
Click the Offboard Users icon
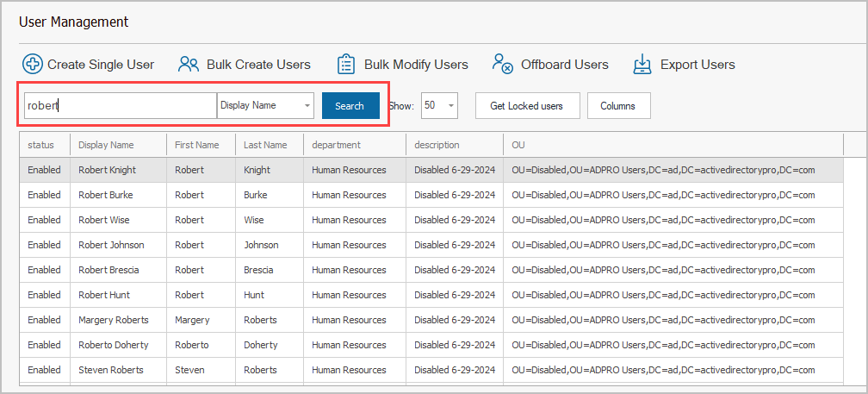[502, 64]
